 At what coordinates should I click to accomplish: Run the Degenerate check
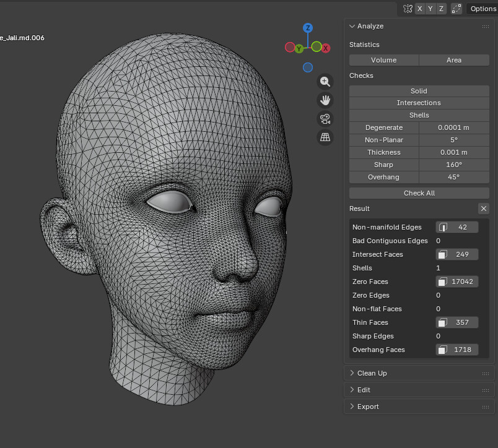[383, 127]
